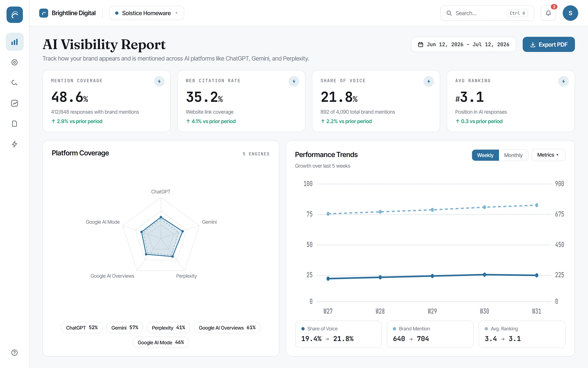Select the Perplexity 41% chip
This screenshot has height=368, width=588.
point(168,328)
